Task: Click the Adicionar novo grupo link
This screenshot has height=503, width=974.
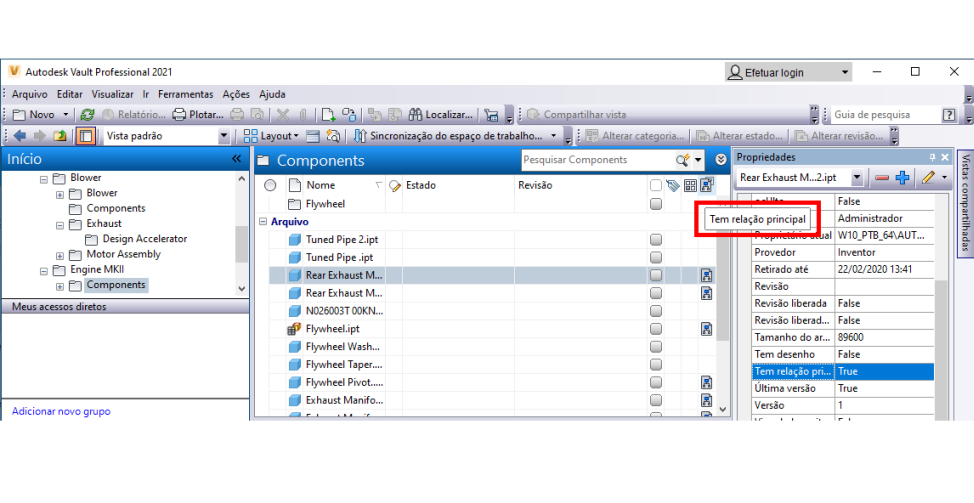Action: [61, 411]
